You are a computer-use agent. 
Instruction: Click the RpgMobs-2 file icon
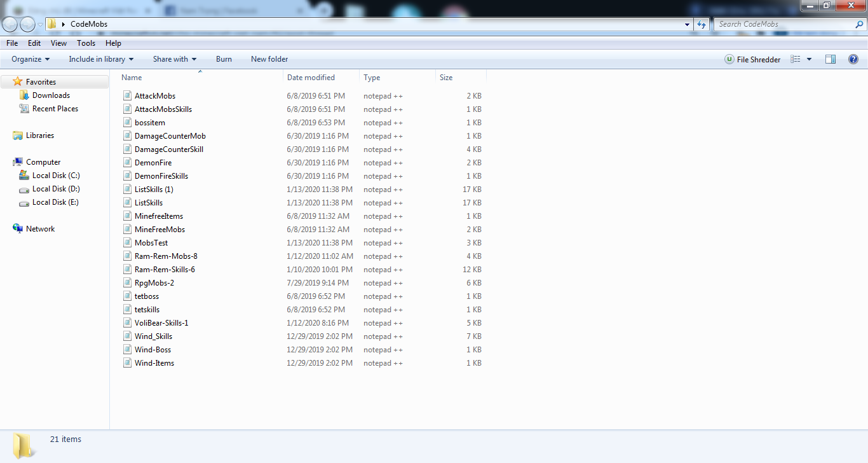click(x=127, y=283)
